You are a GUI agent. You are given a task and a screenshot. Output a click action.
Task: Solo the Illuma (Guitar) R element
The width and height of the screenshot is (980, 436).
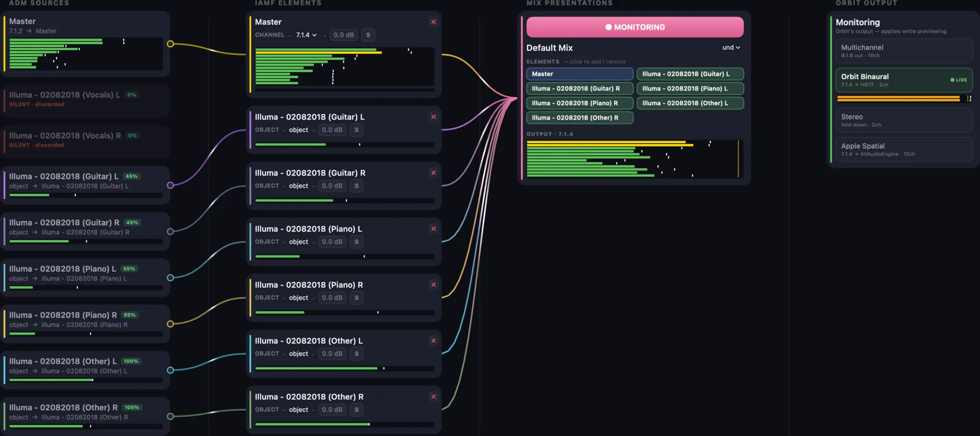click(356, 186)
